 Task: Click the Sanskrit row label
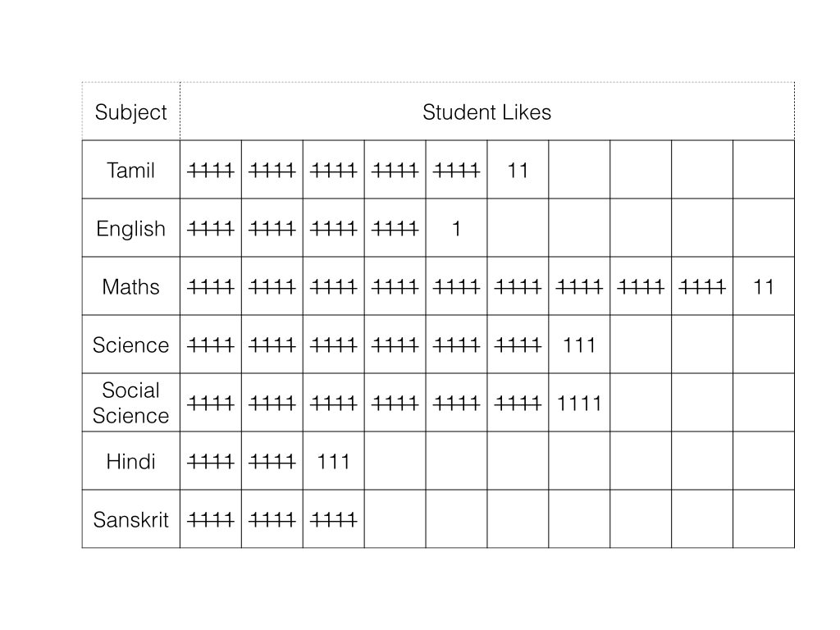point(130,519)
